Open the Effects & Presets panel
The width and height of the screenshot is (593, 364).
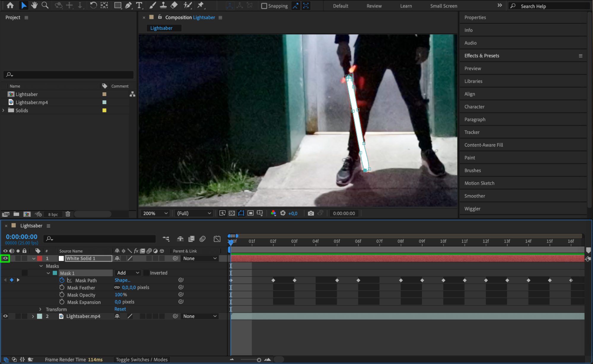click(x=481, y=55)
